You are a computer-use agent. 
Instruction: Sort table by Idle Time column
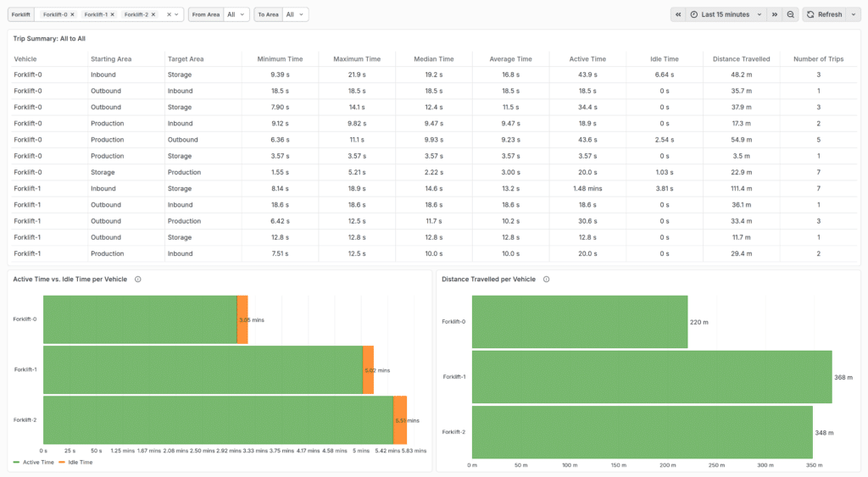pyautogui.click(x=665, y=59)
